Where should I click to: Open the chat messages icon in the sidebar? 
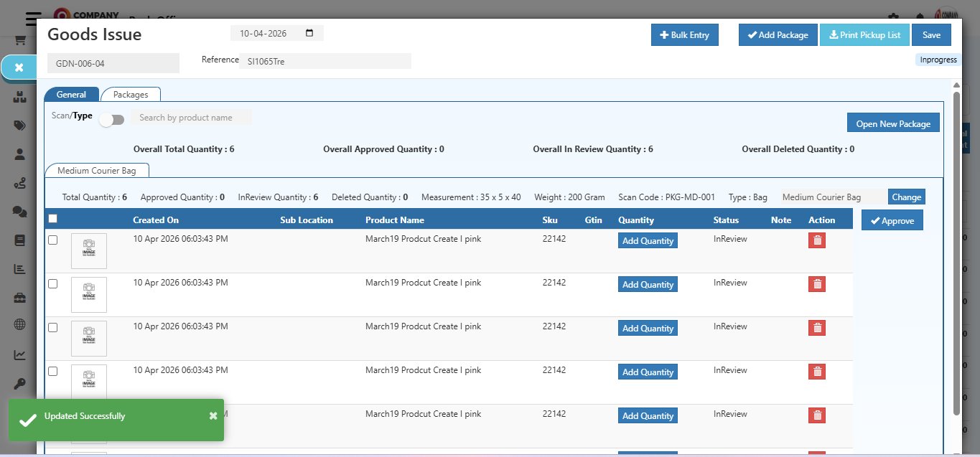(19, 211)
